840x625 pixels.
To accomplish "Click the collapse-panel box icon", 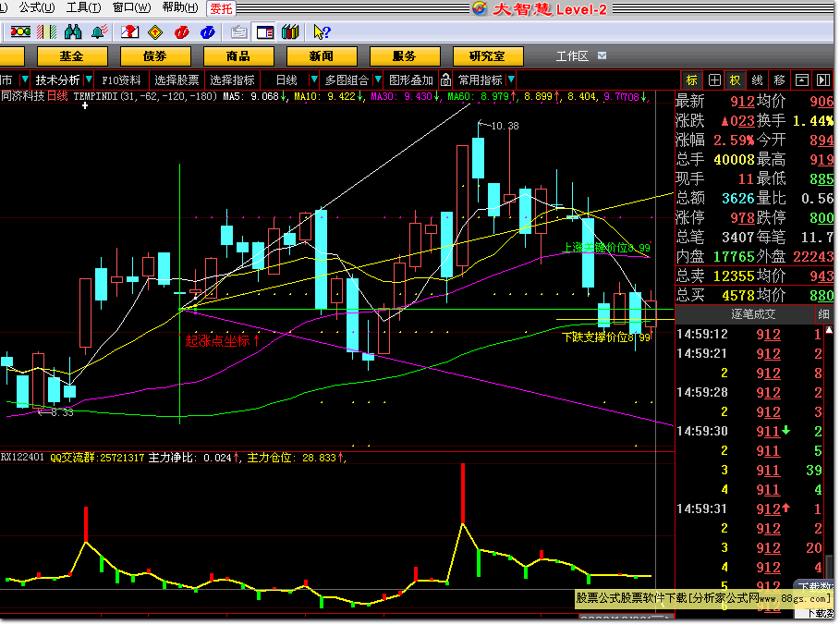I will [801, 80].
